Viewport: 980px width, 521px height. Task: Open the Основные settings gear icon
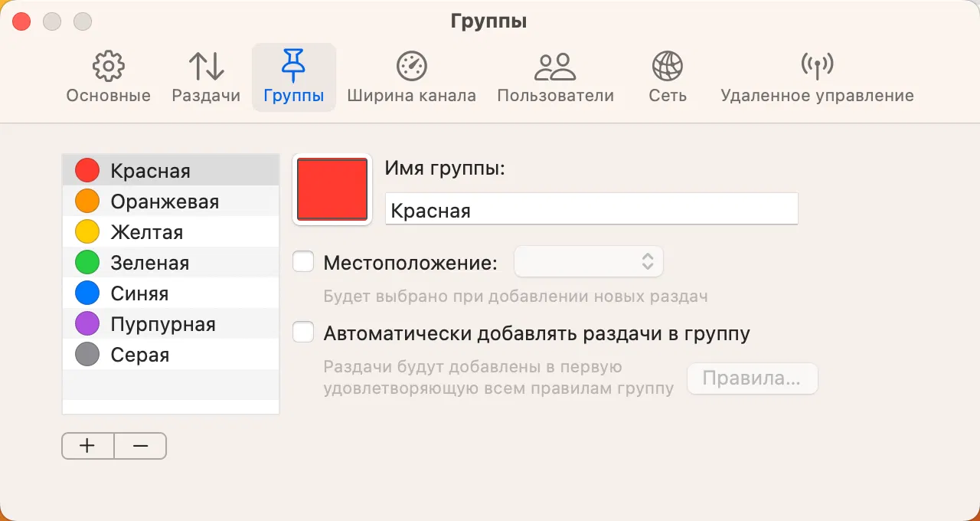coord(108,67)
